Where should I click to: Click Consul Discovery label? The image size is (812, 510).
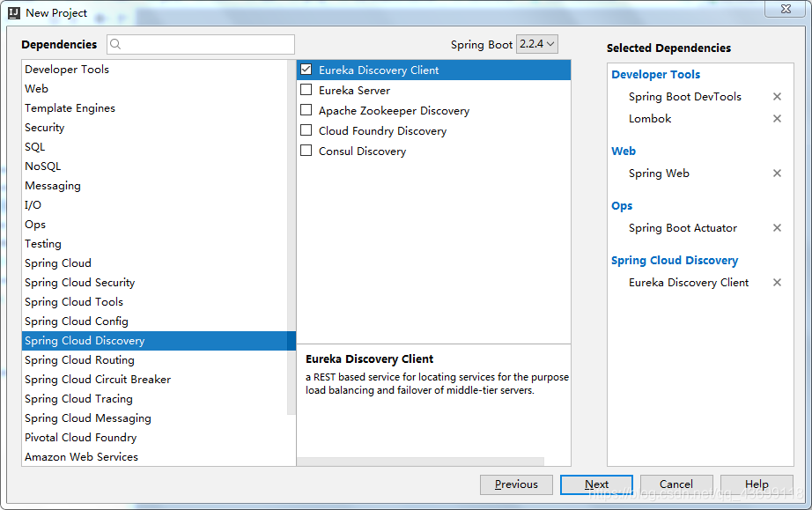tap(363, 152)
